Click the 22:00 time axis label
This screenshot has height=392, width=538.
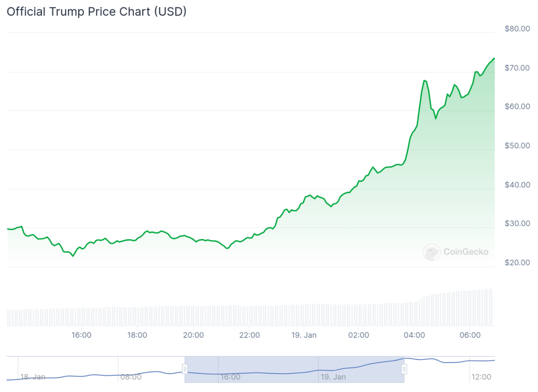click(x=249, y=335)
